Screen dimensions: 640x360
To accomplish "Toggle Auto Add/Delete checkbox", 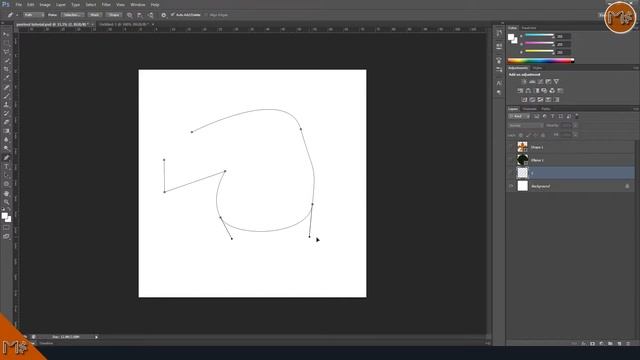I will [x=173, y=15].
